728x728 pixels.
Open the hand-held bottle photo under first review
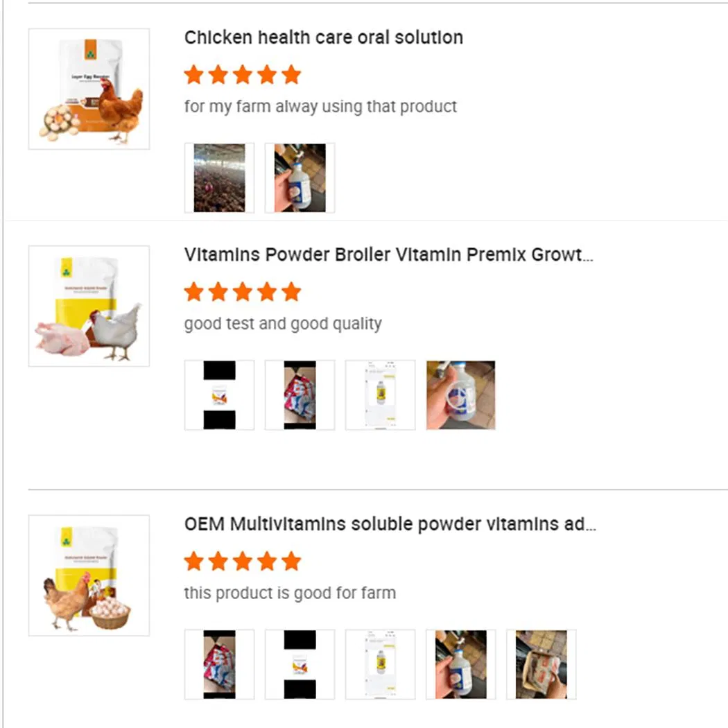pos(300,177)
